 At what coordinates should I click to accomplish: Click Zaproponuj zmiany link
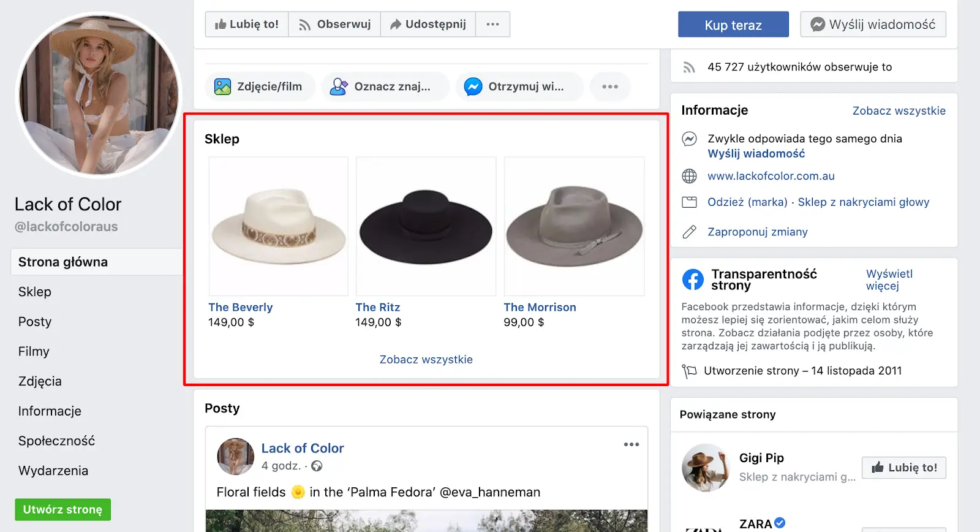point(757,232)
